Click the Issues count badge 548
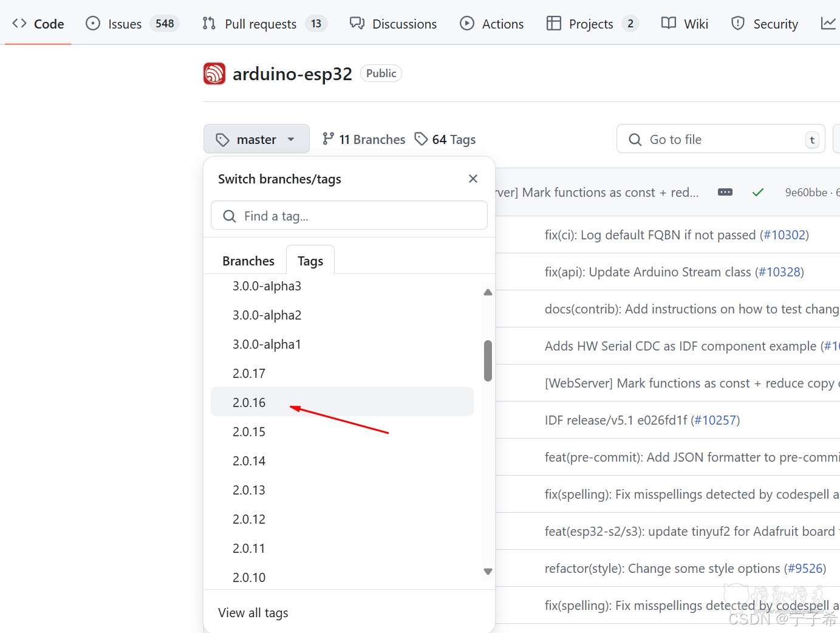Image resolution: width=840 pixels, height=633 pixels. [165, 24]
